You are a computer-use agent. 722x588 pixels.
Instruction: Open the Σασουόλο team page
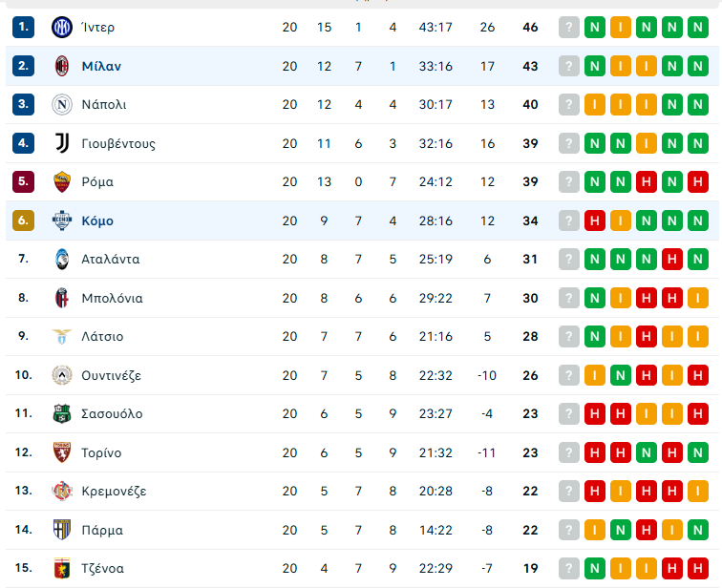(x=112, y=413)
